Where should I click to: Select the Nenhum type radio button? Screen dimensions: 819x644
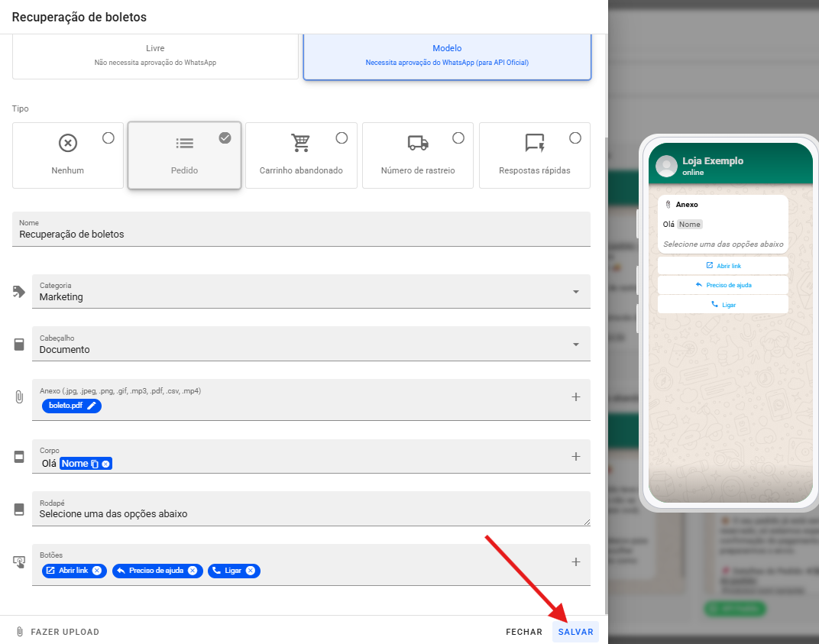pyautogui.click(x=108, y=138)
